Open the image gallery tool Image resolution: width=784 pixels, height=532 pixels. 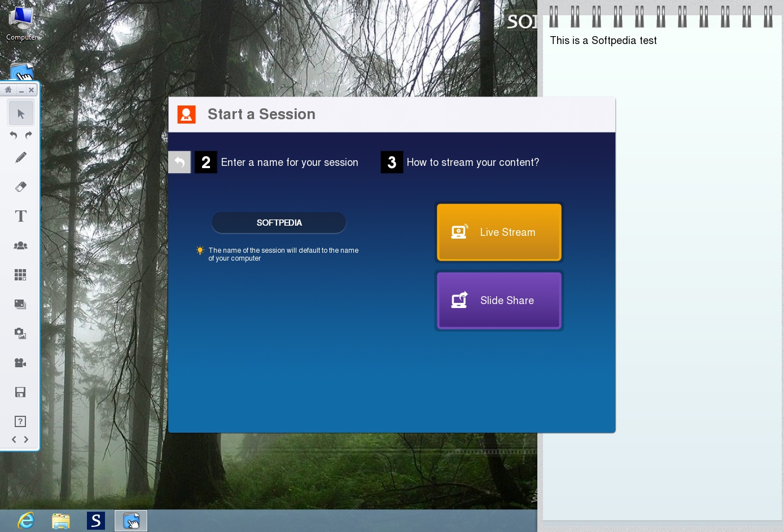pyautogui.click(x=21, y=304)
